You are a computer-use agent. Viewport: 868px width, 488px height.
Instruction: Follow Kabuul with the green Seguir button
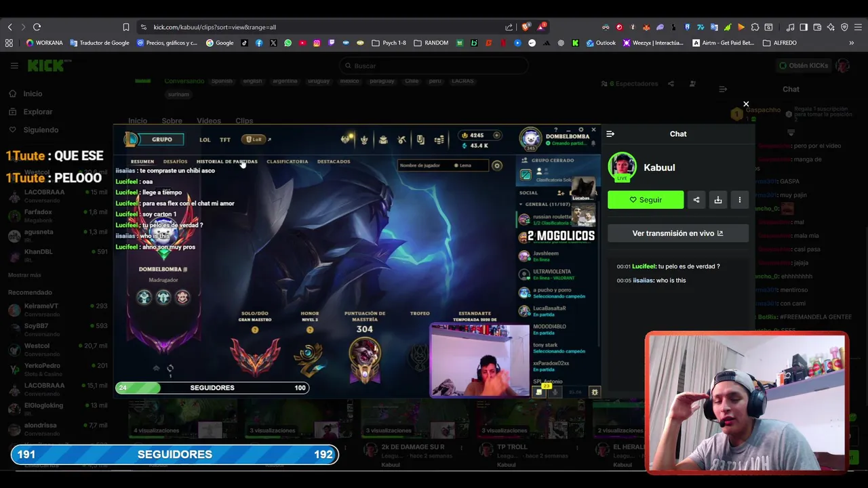pos(646,200)
